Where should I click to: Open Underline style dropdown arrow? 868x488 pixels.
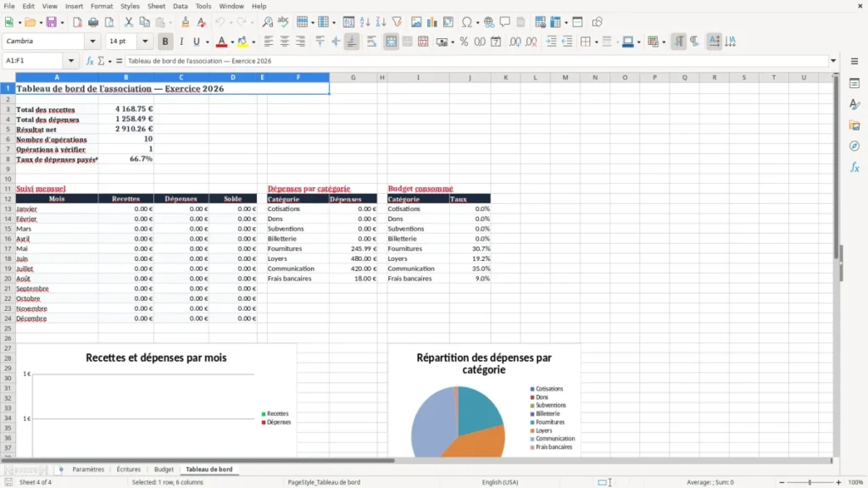[207, 42]
